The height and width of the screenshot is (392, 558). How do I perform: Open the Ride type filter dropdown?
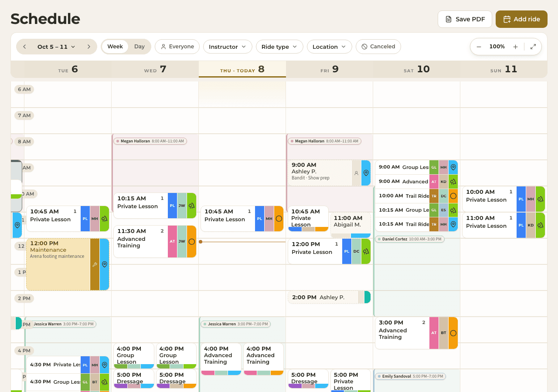click(279, 47)
